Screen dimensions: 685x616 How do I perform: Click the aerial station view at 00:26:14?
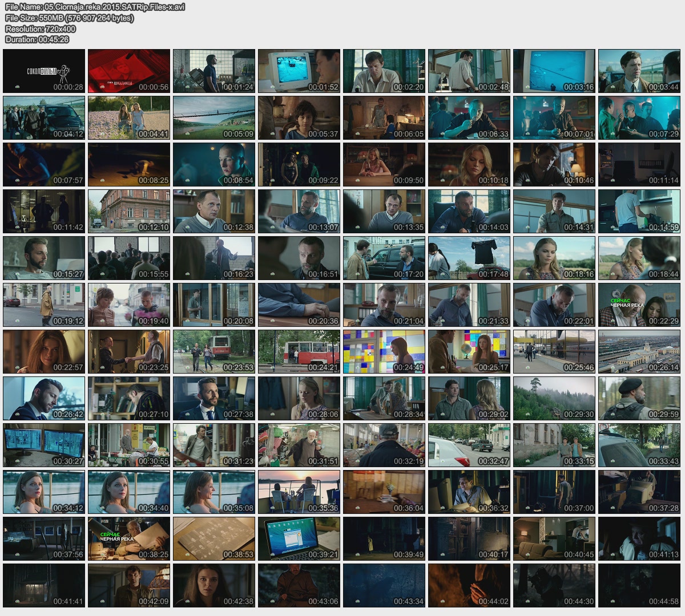[x=639, y=351]
